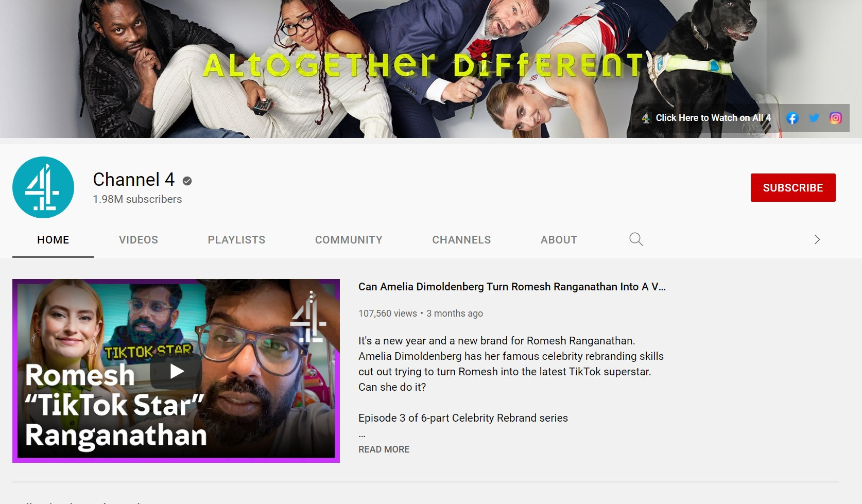Viewport: 862px width, 504px height.
Task: Open the three-dot menu on the video thumbnail
Action: click(x=311, y=297)
